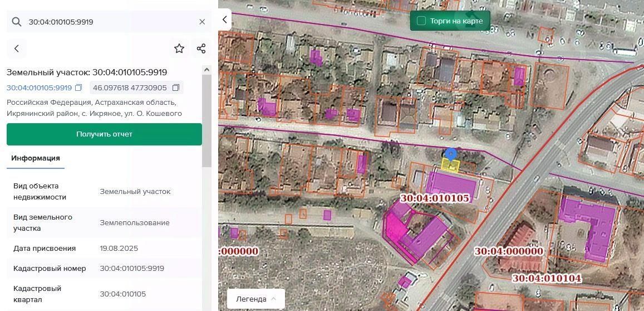The height and width of the screenshot is (311, 644).
Task: Go back with the left arrow button
Action: (x=17, y=48)
